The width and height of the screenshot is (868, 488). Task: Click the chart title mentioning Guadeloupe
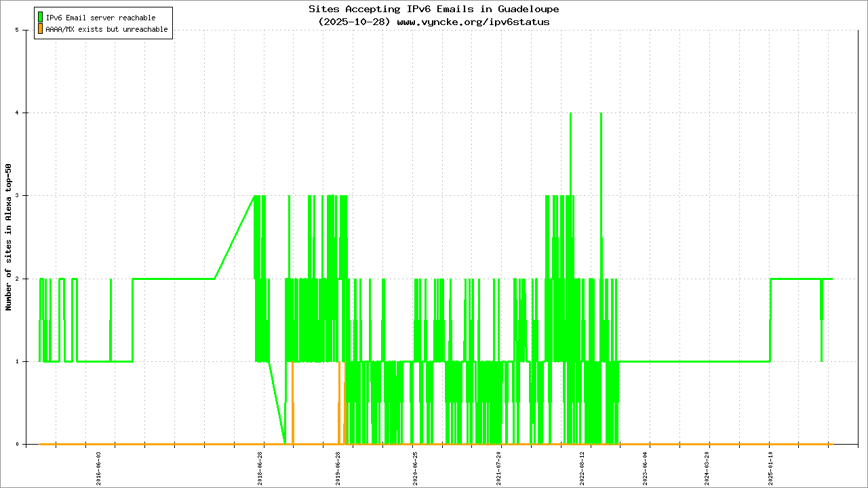tap(433, 9)
